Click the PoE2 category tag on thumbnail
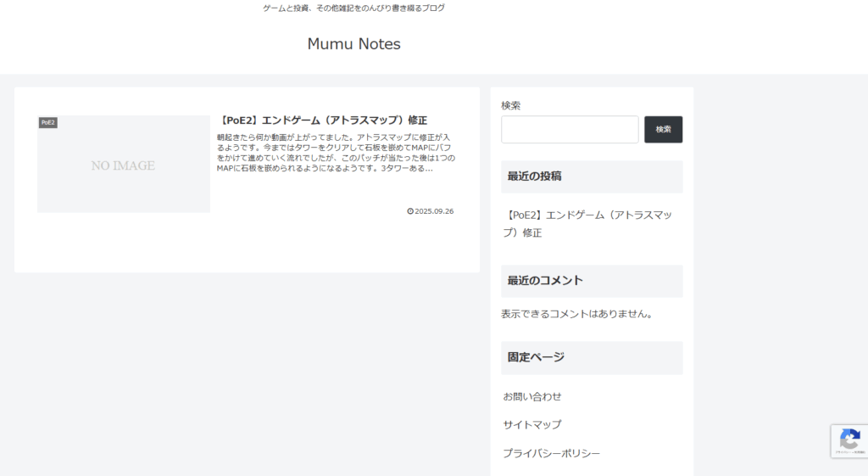 click(x=47, y=123)
